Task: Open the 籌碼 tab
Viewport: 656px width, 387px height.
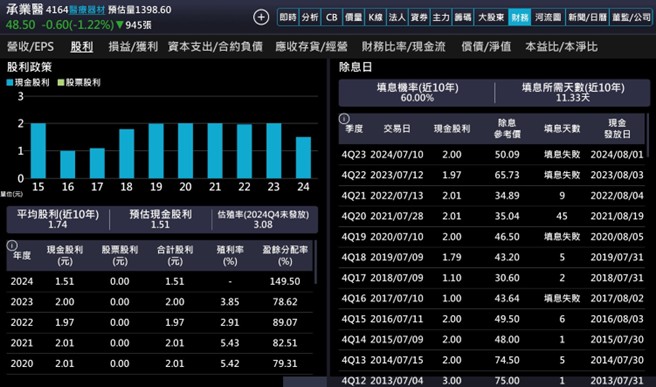Action: pyautogui.click(x=463, y=18)
